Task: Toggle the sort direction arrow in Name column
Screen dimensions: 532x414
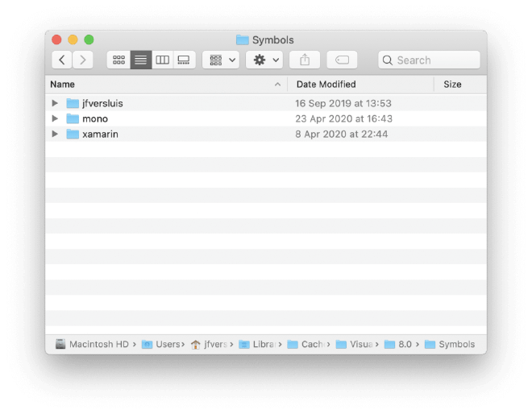Action: point(277,85)
